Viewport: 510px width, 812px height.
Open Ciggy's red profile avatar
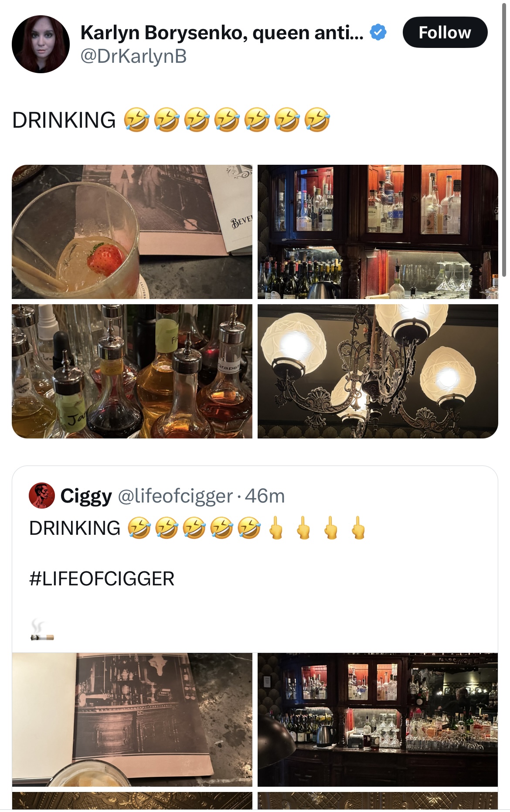pyautogui.click(x=42, y=496)
